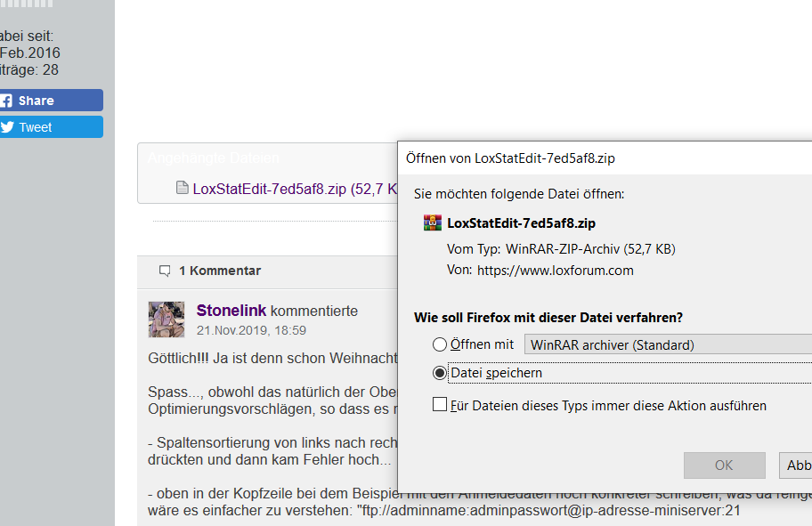Click the 'Feb.2016' join date text
This screenshot has height=526, width=812.
pyautogui.click(x=30, y=53)
